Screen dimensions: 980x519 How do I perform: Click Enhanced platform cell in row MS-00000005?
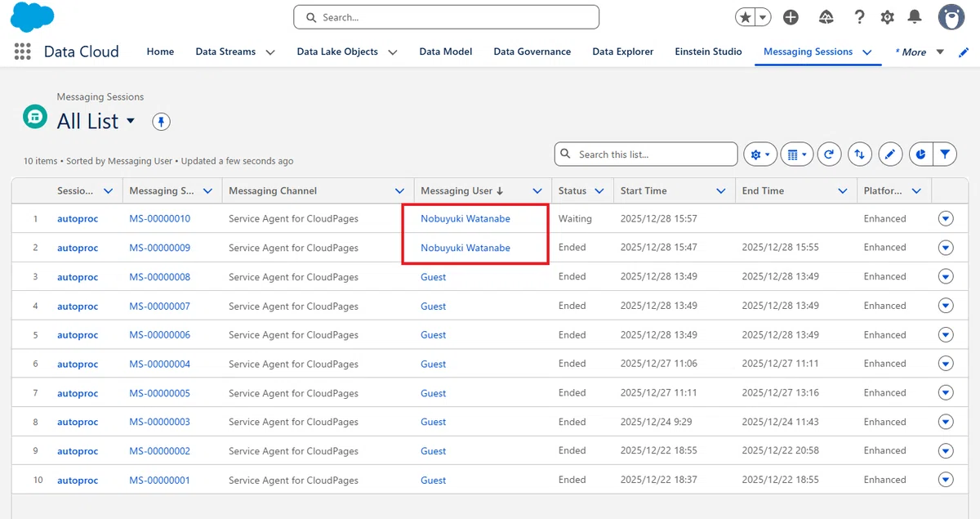pyautogui.click(x=885, y=393)
